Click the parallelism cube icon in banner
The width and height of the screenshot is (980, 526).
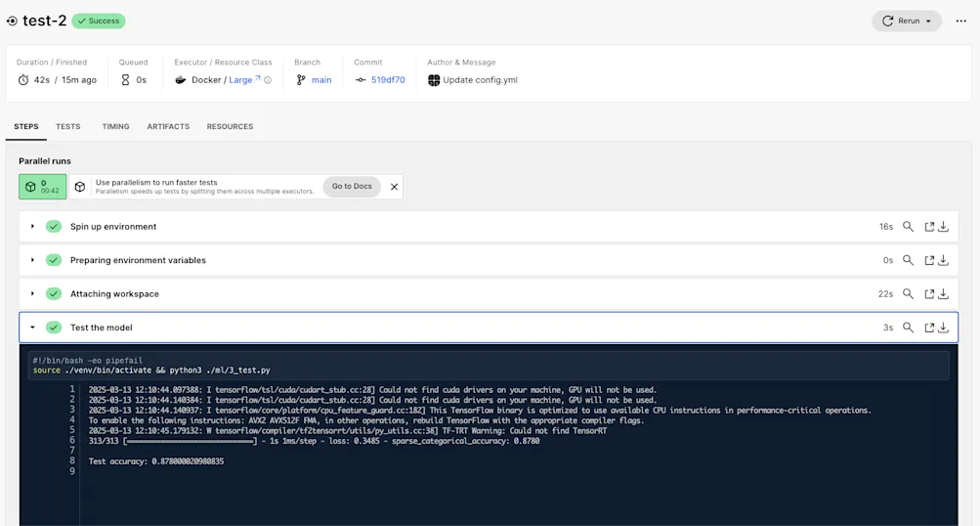[x=80, y=187]
